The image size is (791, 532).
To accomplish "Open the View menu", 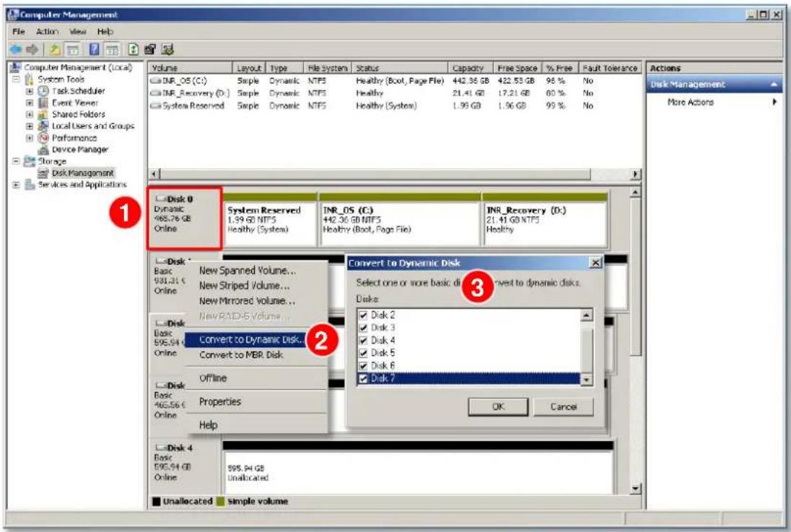I will click(78, 31).
